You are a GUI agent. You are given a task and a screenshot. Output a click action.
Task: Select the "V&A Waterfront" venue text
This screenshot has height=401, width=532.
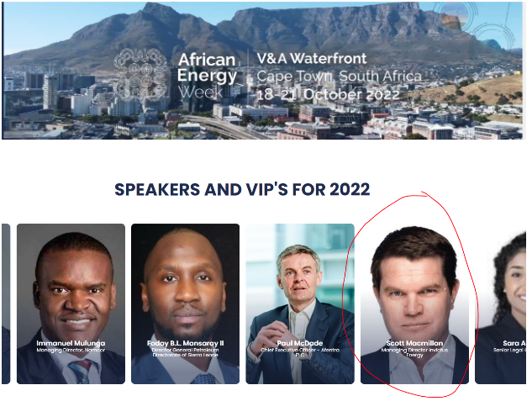coord(312,58)
